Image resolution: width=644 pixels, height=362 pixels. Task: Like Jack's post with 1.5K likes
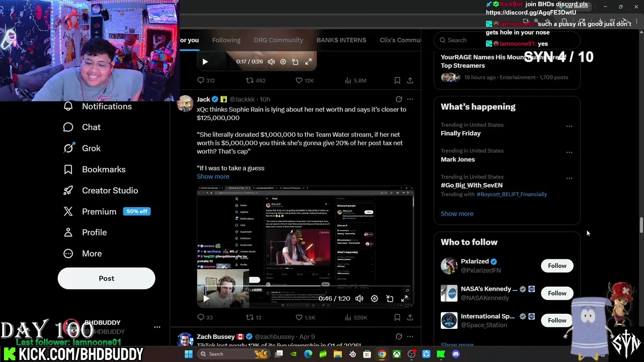pos(305,317)
